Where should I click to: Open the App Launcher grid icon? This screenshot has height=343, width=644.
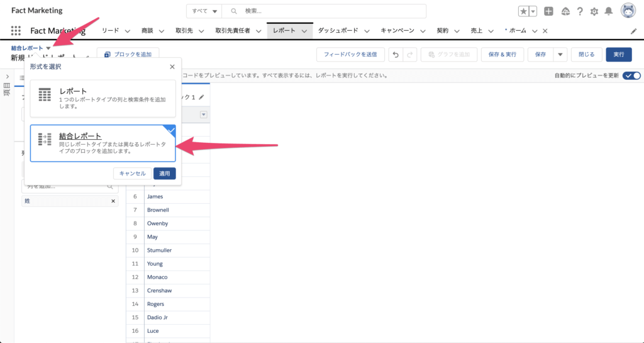[x=16, y=31]
